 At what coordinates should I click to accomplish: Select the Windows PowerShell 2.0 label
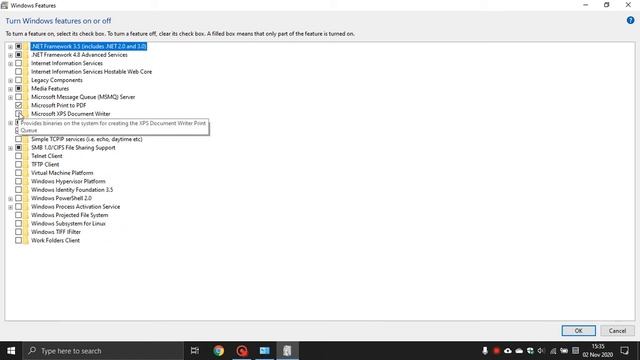(61, 198)
